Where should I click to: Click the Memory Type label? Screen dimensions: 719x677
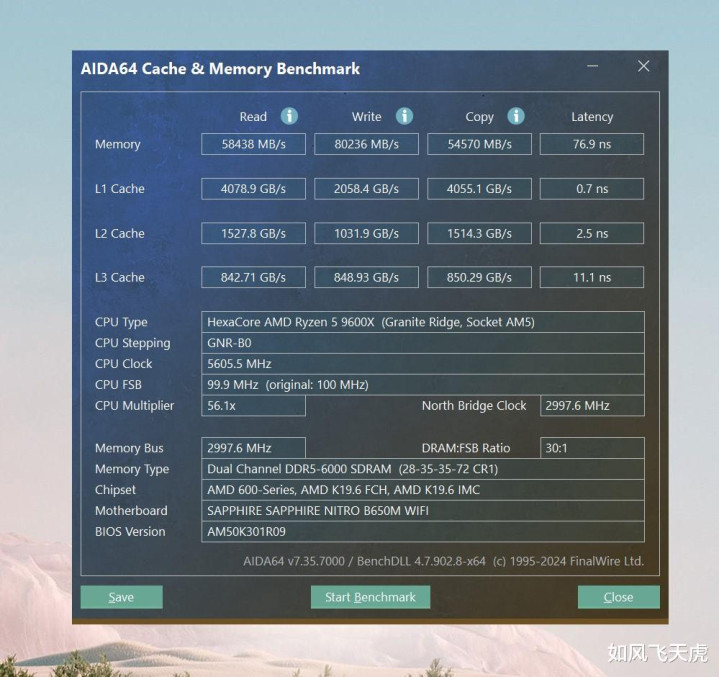pyautogui.click(x=132, y=469)
